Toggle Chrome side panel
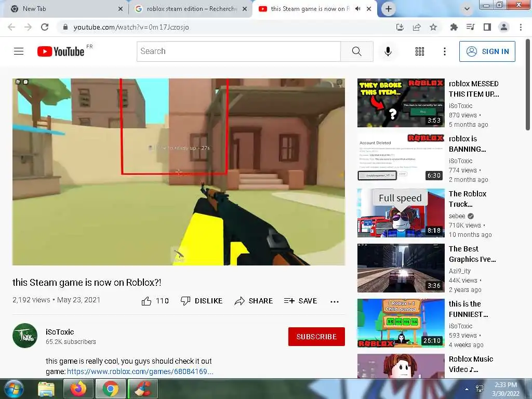The height and width of the screenshot is (399, 532). tap(487, 27)
